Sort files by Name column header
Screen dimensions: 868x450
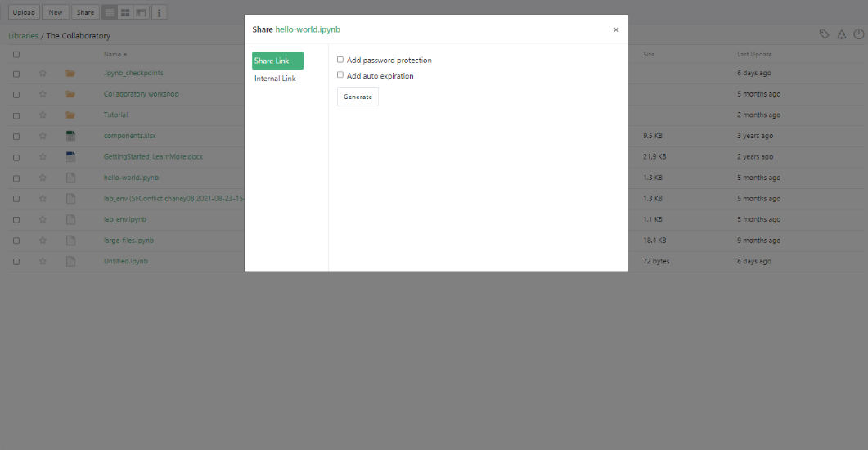[112, 55]
